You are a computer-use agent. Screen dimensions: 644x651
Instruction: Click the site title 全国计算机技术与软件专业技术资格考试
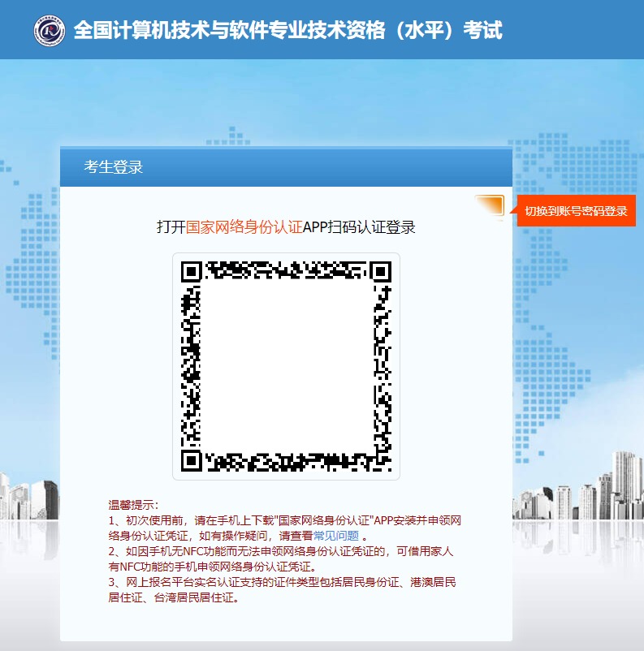pos(287,31)
